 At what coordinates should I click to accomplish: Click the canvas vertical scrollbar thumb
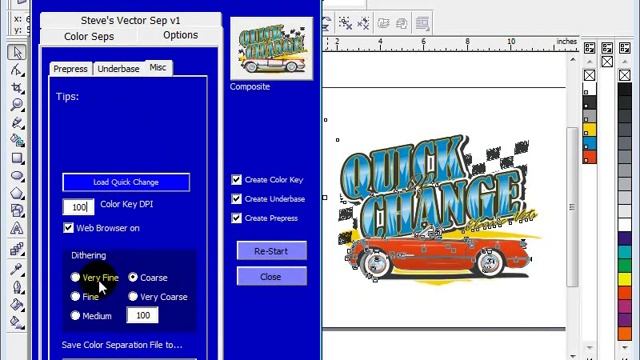coord(572,207)
